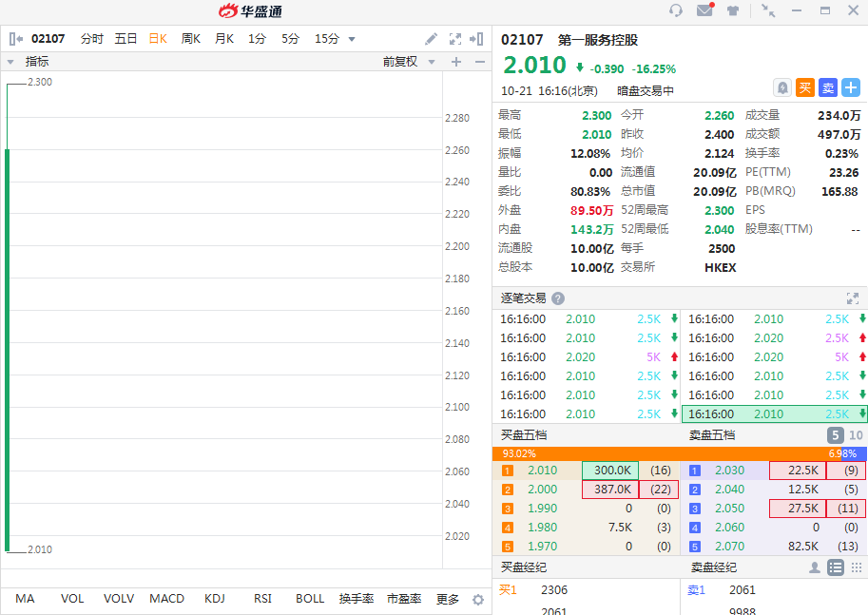Select 5-level order book depth

point(835,435)
